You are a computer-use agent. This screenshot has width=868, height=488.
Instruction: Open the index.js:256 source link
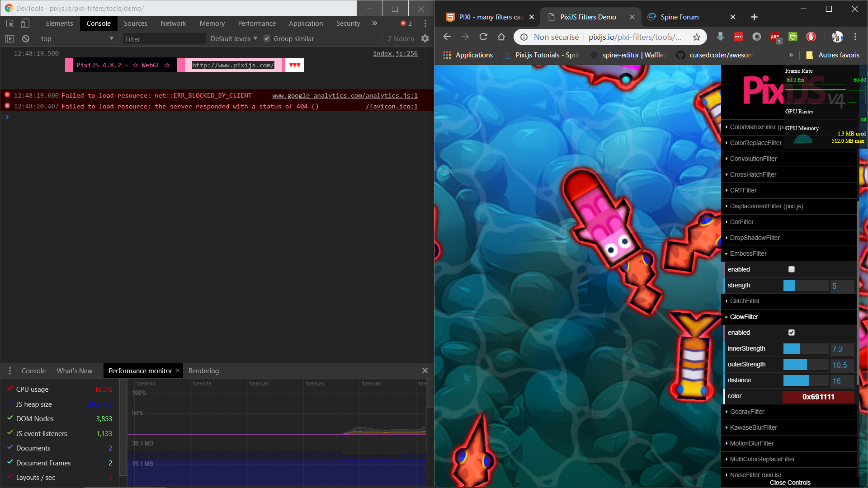point(395,53)
